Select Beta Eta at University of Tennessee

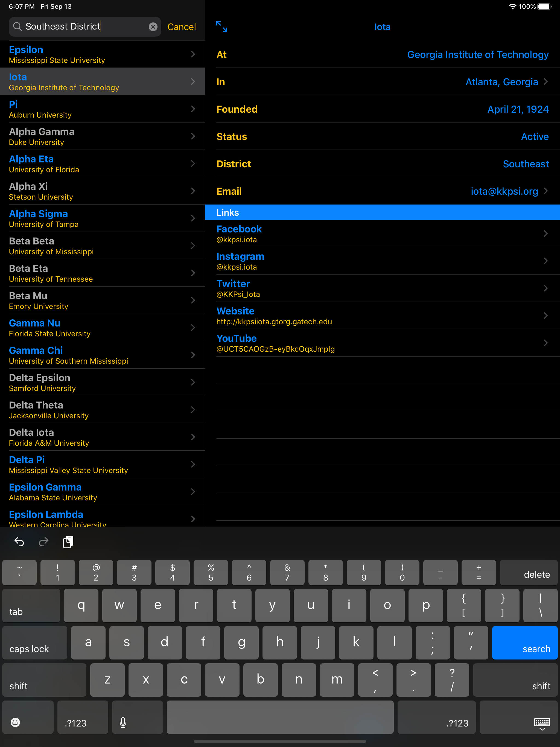click(x=102, y=273)
